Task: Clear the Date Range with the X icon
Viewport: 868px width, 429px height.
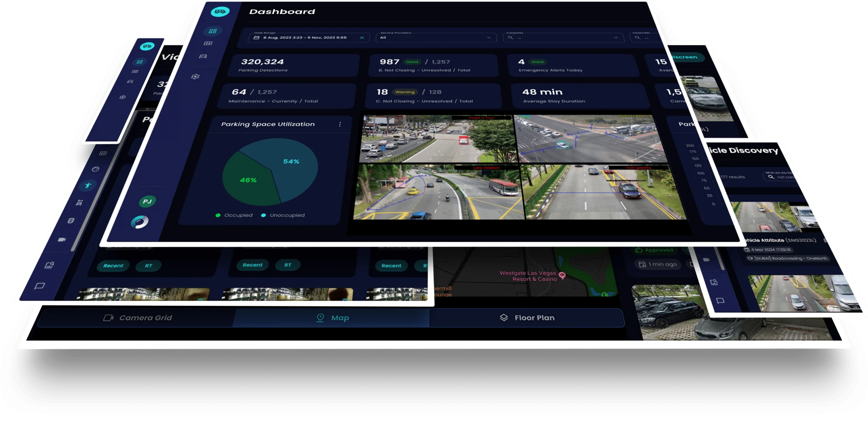Action: point(362,38)
